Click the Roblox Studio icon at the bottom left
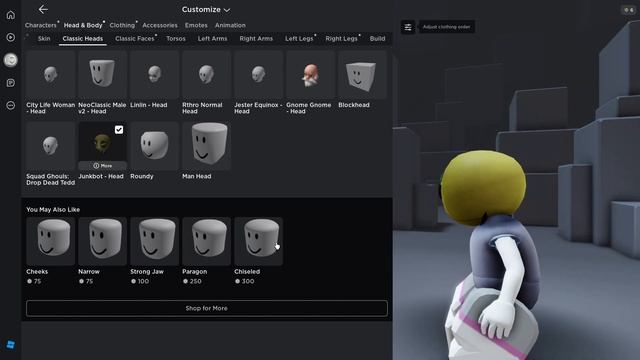640x360 pixels. (x=11, y=345)
